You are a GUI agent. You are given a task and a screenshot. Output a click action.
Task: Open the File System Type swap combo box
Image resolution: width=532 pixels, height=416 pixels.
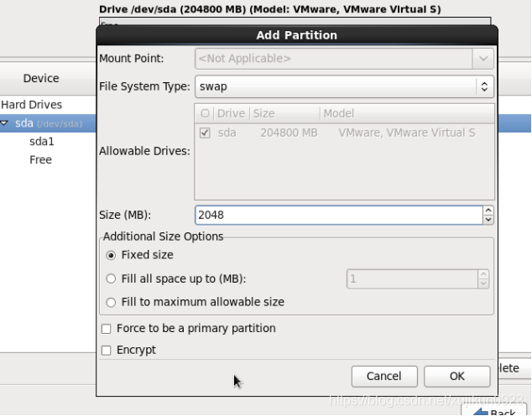point(344,86)
